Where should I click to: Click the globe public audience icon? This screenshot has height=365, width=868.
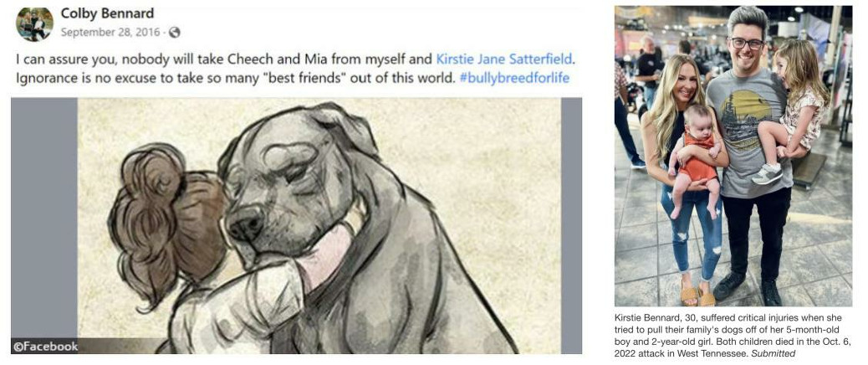175,33
